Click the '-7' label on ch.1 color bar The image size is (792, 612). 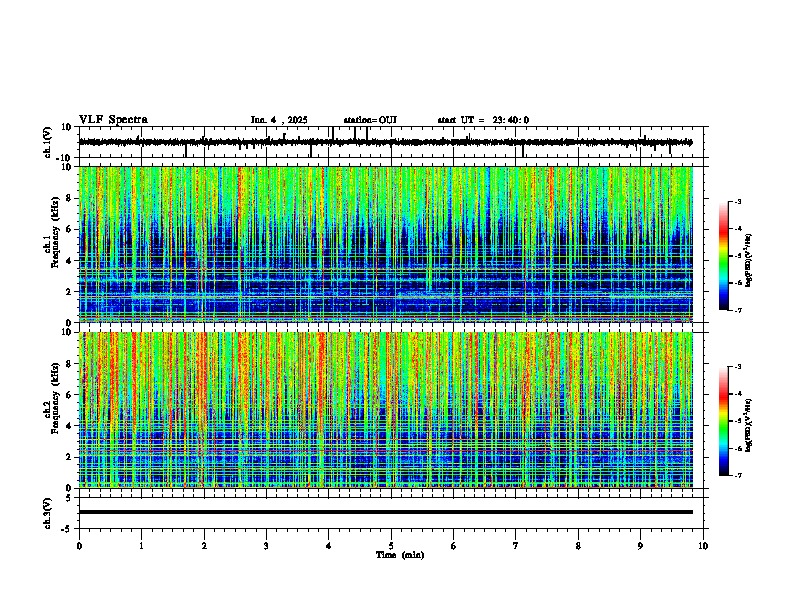[x=737, y=310]
